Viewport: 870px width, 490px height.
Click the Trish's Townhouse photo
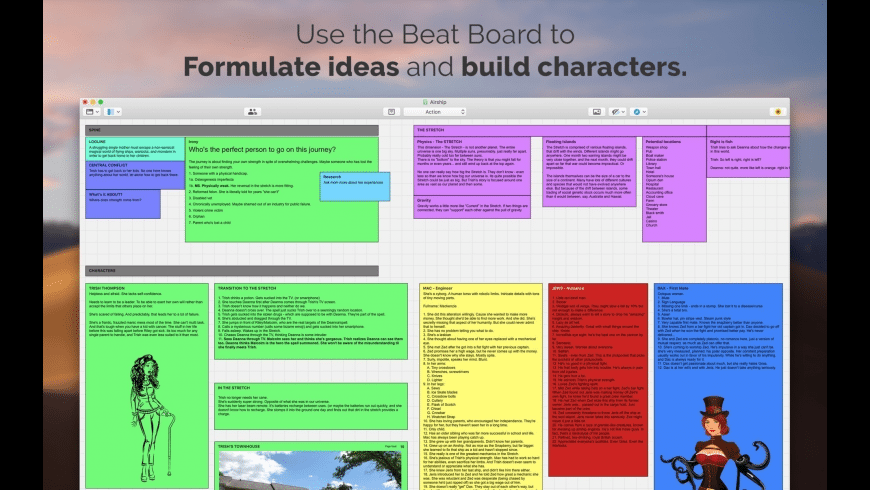click(x=310, y=471)
